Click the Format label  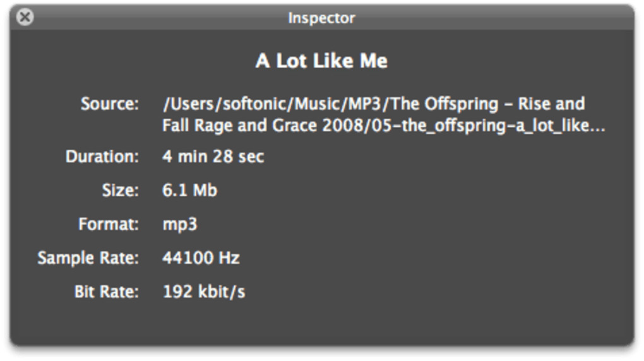point(109,224)
